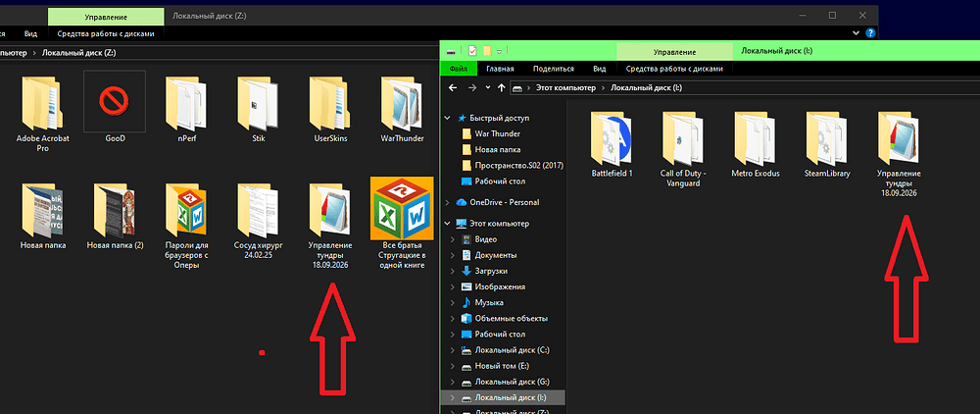
Task: Go up one level with the up arrow
Action: point(501,87)
